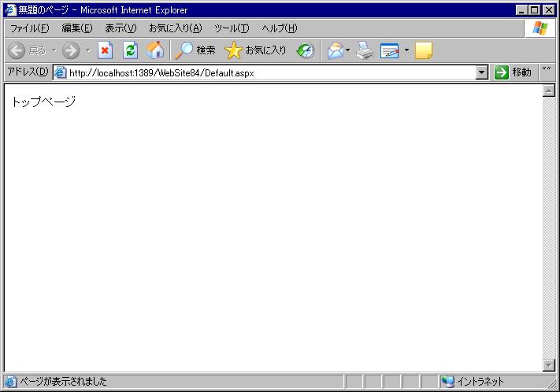Minimize the Internet Explorer window

[521, 10]
